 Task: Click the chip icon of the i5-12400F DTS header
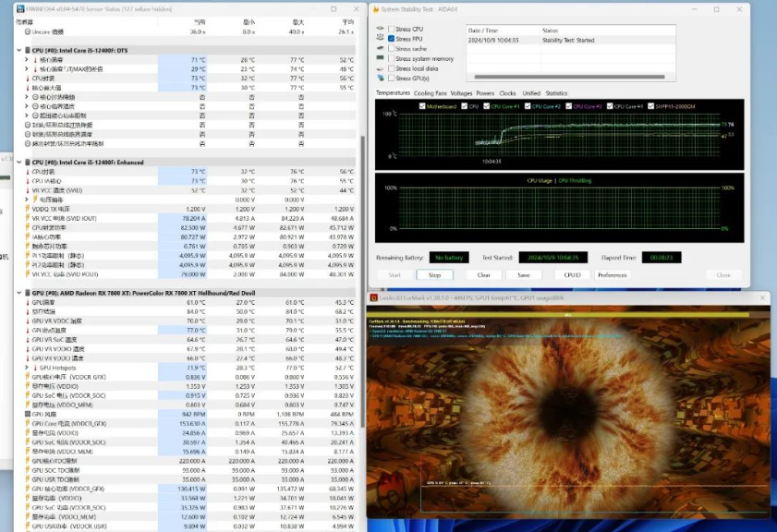click(x=27, y=50)
